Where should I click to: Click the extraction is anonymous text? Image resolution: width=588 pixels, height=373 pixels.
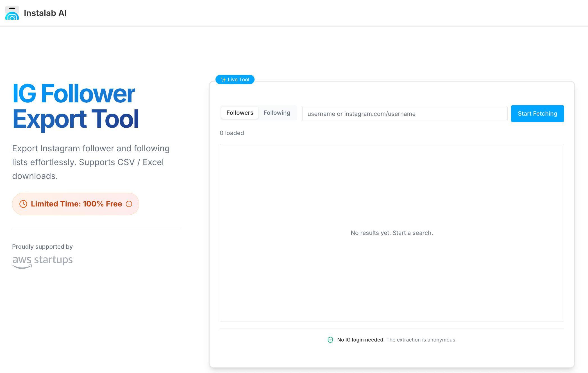coord(421,340)
